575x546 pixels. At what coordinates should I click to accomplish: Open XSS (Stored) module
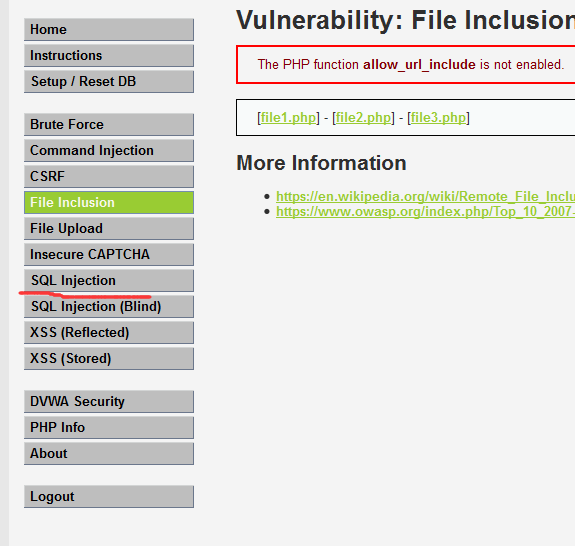click(109, 359)
